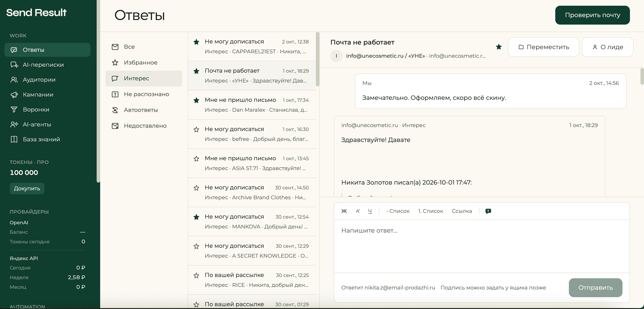Image resolution: width=644 pixels, height=309 pixels.
Task: Unstar the MANKOVA message
Action: click(x=196, y=217)
